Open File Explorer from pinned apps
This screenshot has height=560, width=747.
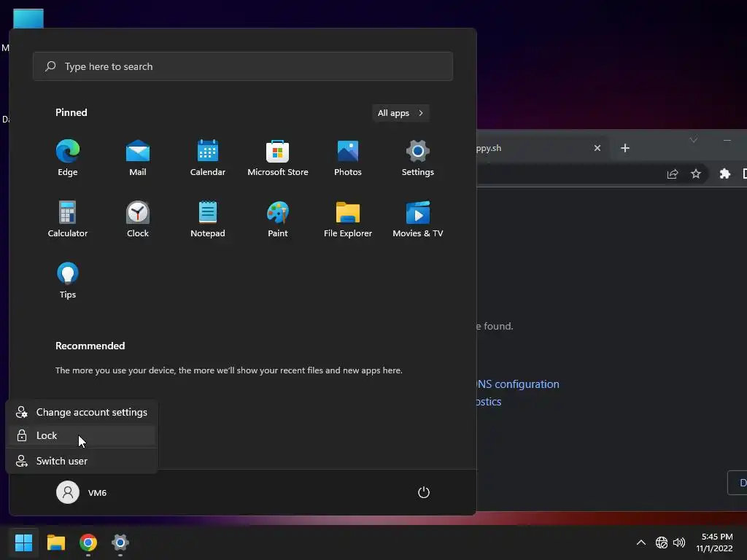348,219
